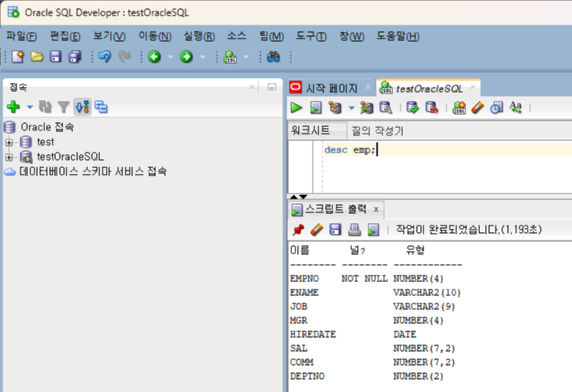Image resolution: width=572 pixels, height=392 pixels.
Task: Click the Save All icon
Action: [75, 57]
